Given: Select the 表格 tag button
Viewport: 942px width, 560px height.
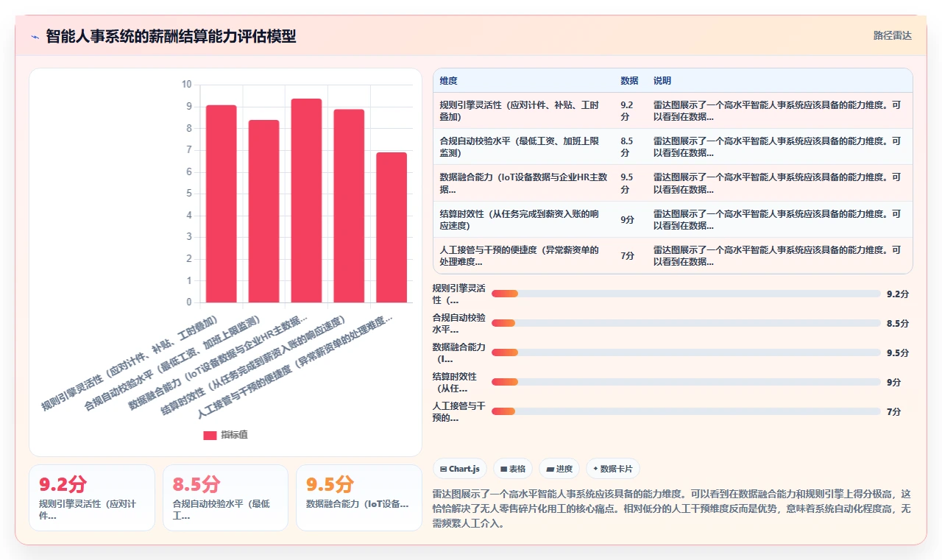Looking at the screenshot, I should click(x=513, y=469).
